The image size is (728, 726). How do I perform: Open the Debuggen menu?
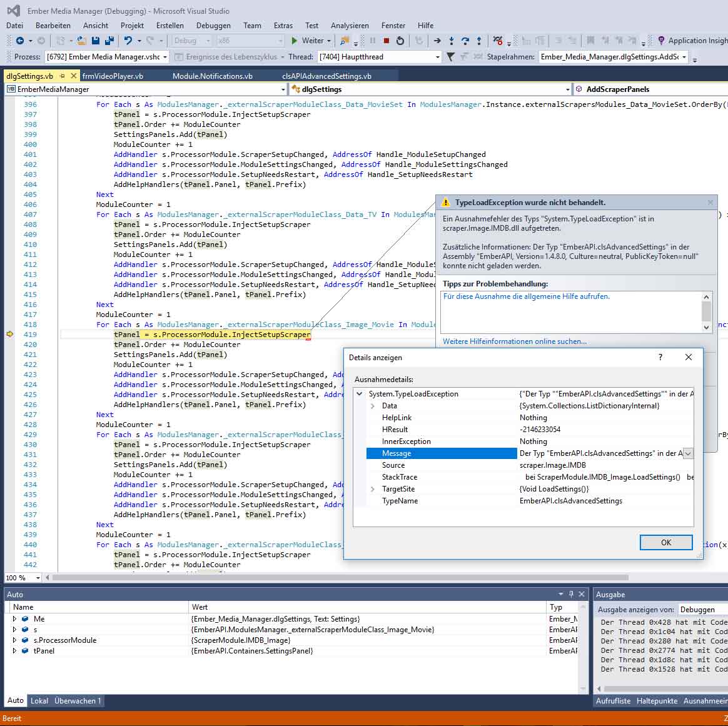[213, 26]
